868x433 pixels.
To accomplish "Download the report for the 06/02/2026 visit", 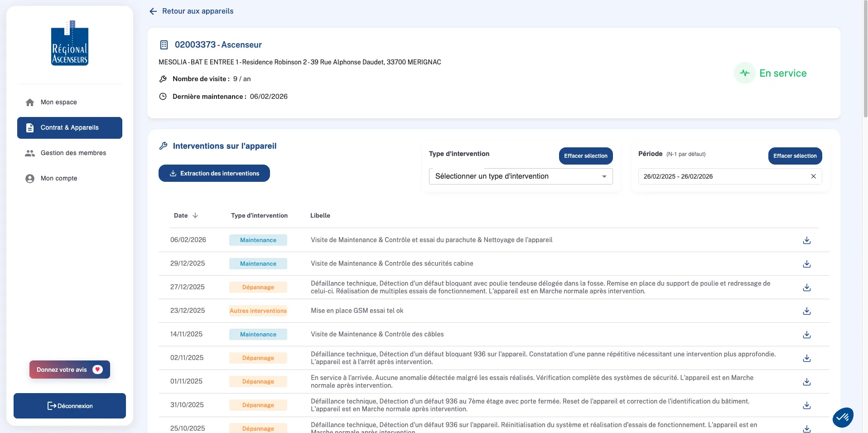I will (806, 240).
